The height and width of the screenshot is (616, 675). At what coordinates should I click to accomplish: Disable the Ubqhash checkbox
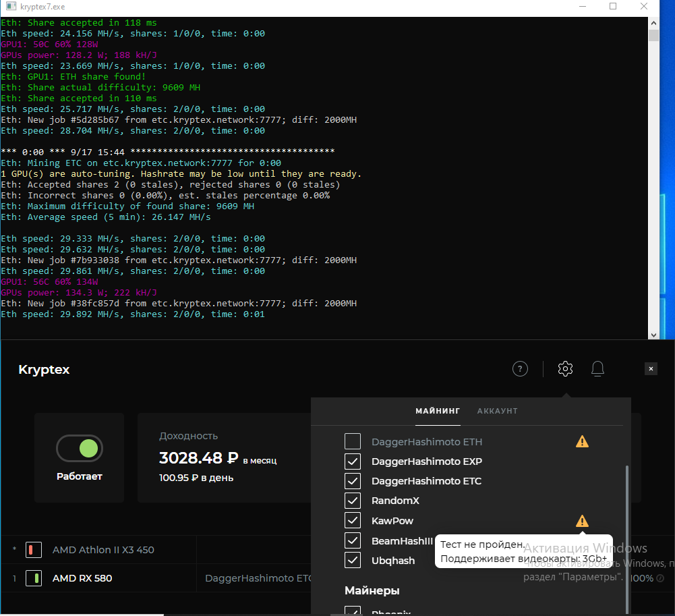353,560
